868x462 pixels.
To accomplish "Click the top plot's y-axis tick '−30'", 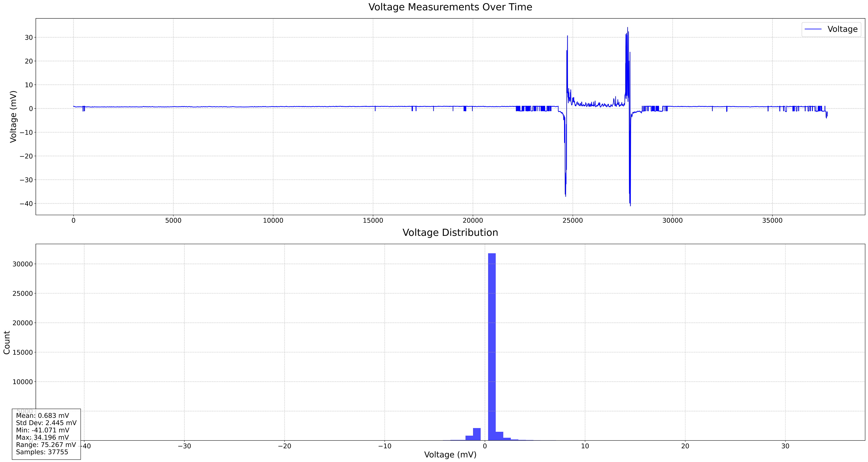I will [x=26, y=180].
